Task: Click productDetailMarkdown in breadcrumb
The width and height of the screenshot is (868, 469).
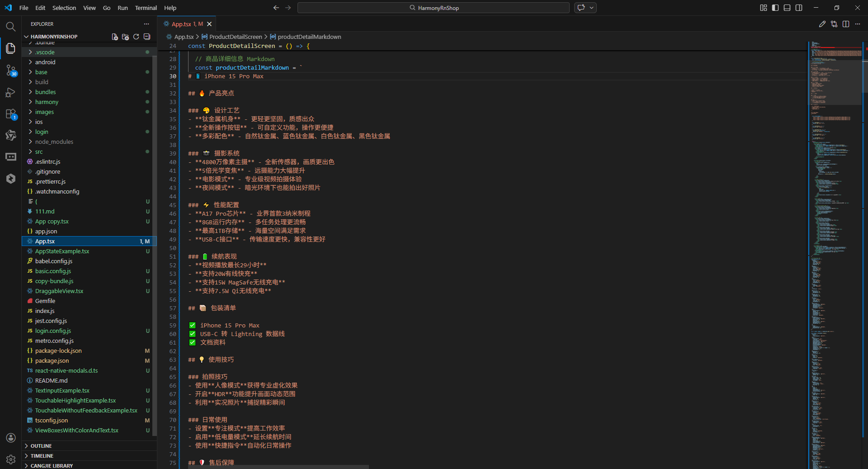Action: point(309,37)
